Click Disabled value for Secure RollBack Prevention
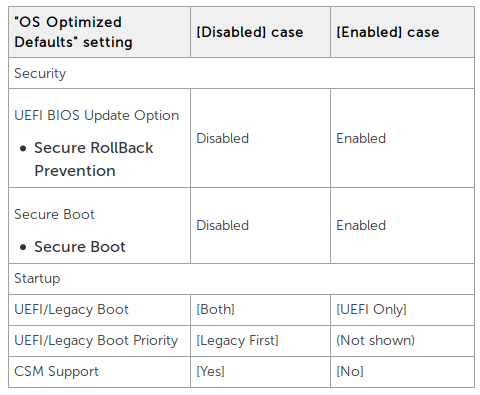The image size is (480, 395). (223, 138)
